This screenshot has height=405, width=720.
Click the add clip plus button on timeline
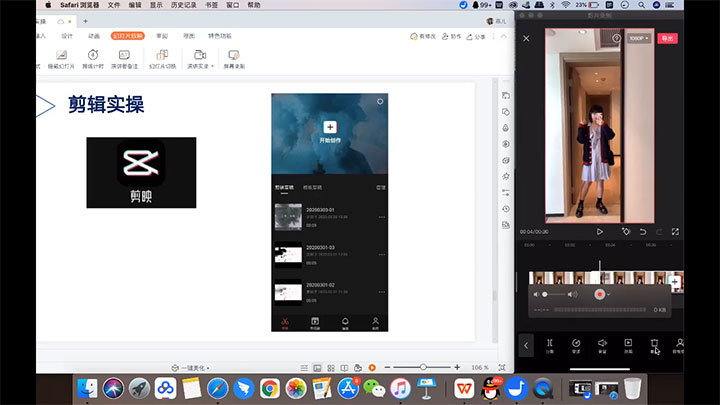(x=675, y=283)
